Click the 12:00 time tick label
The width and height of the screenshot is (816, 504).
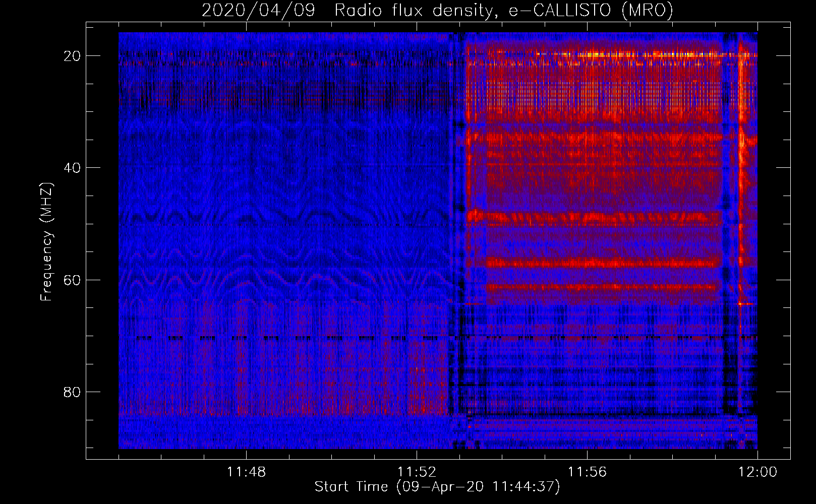tap(757, 472)
